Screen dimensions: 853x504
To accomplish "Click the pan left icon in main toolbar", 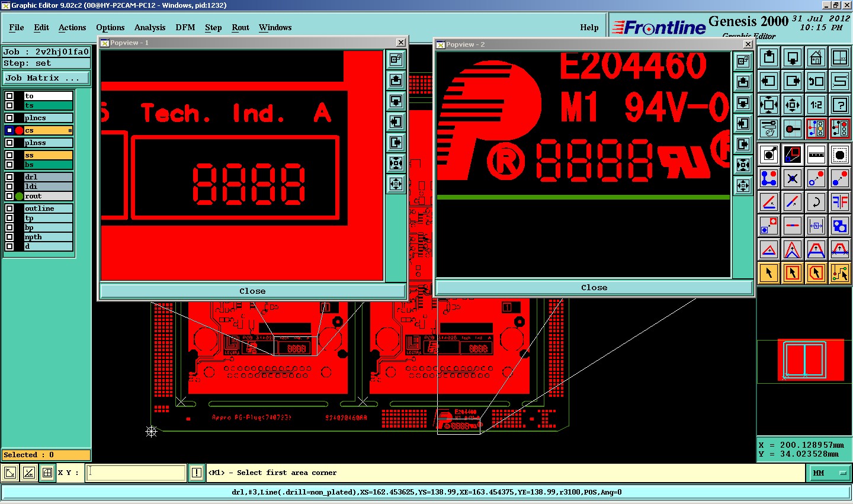I will (769, 81).
